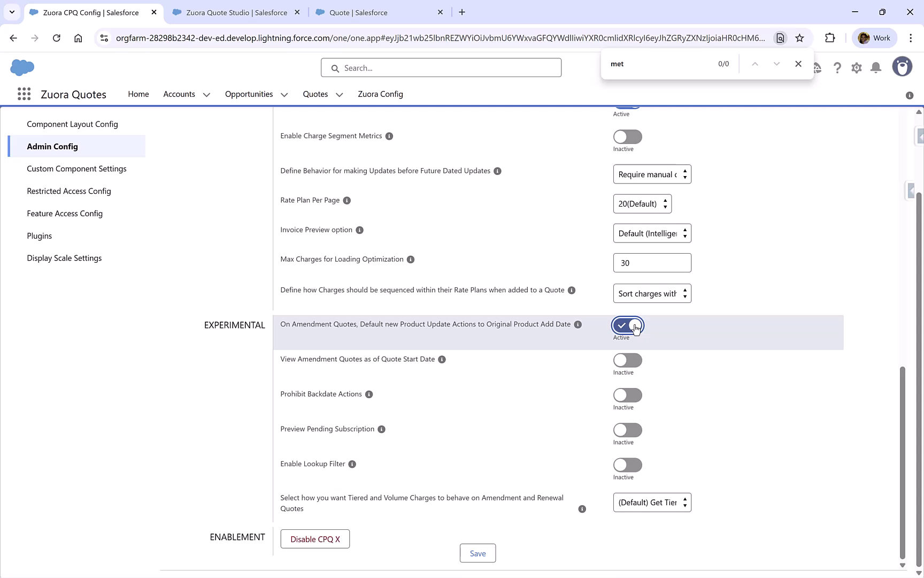Image resolution: width=924 pixels, height=578 pixels.
Task: Enable View Amendment Quotes as of Quote Start Date
Action: 627,360
